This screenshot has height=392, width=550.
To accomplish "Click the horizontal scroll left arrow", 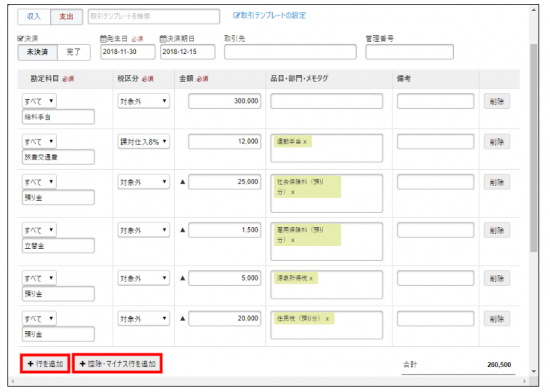I will tap(13, 381).
